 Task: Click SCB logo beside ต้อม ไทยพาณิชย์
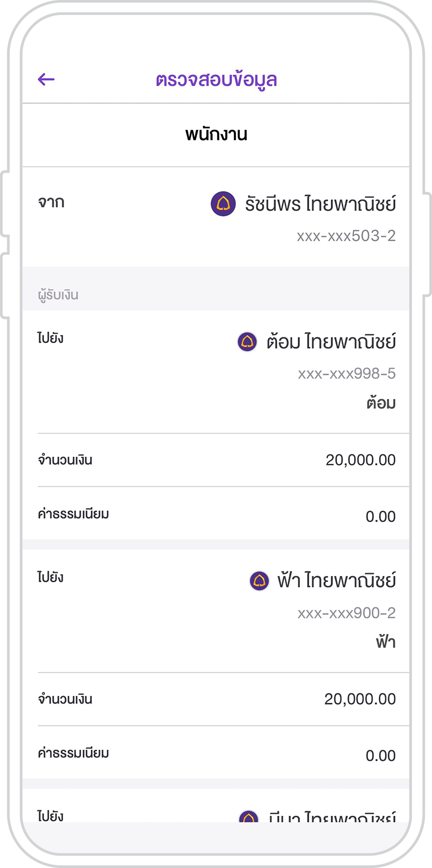[247, 342]
